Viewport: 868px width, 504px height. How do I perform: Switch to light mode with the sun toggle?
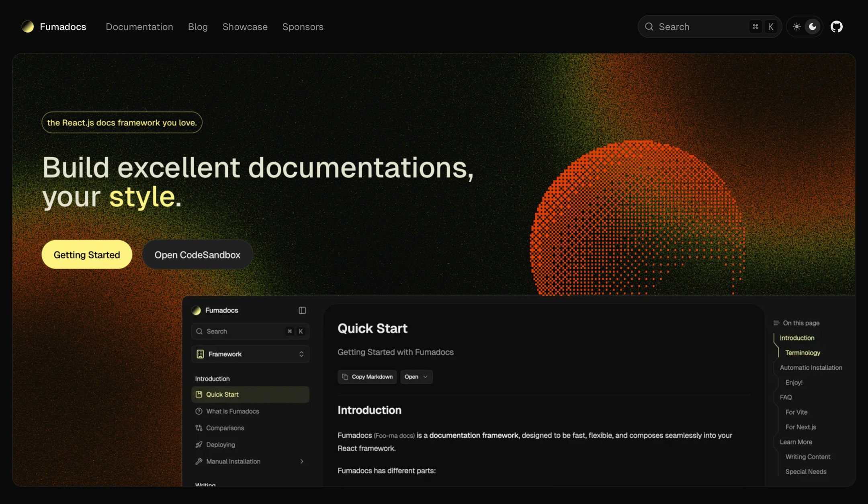pos(797,27)
